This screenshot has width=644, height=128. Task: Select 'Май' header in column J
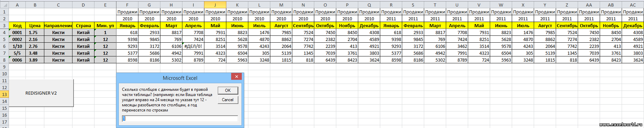[215, 25]
